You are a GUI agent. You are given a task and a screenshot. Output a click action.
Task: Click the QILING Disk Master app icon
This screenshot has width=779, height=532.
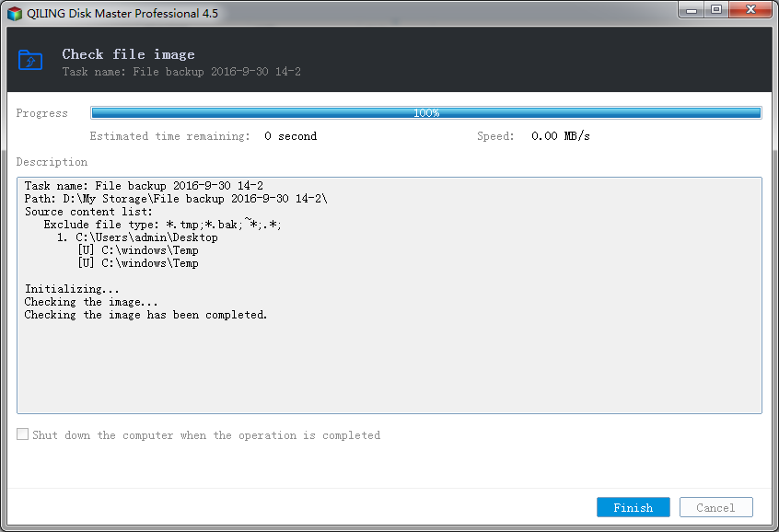coord(15,14)
